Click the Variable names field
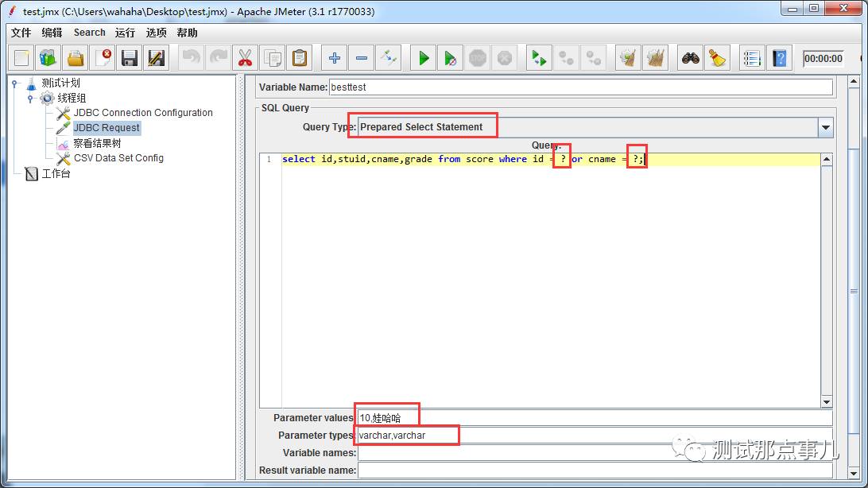The width and height of the screenshot is (868, 488). click(x=595, y=452)
